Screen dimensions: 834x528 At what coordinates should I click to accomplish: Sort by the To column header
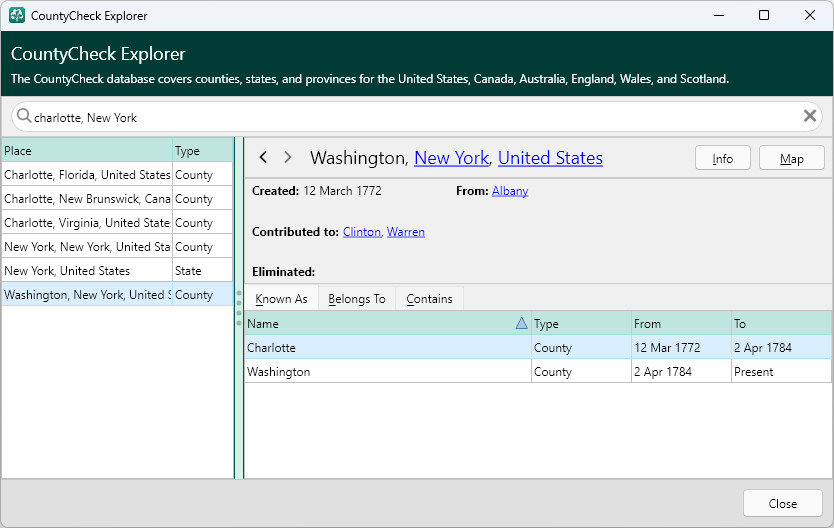[781, 323]
